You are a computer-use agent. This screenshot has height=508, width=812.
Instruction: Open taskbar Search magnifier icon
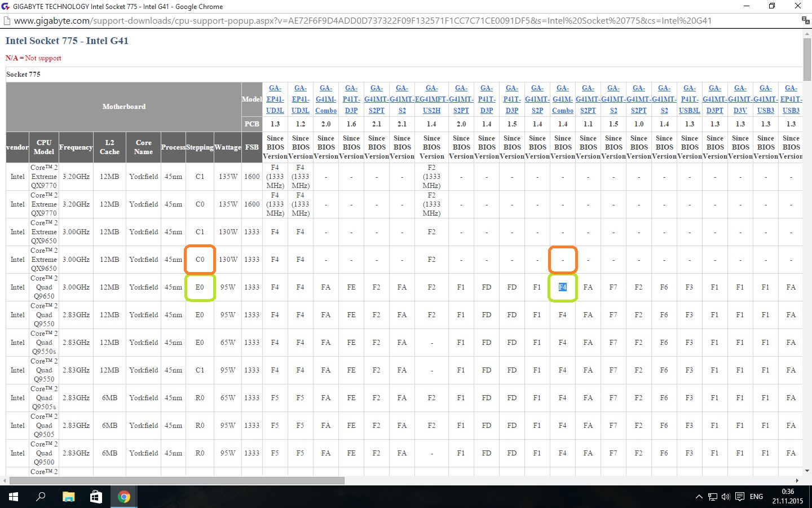pos(41,497)
